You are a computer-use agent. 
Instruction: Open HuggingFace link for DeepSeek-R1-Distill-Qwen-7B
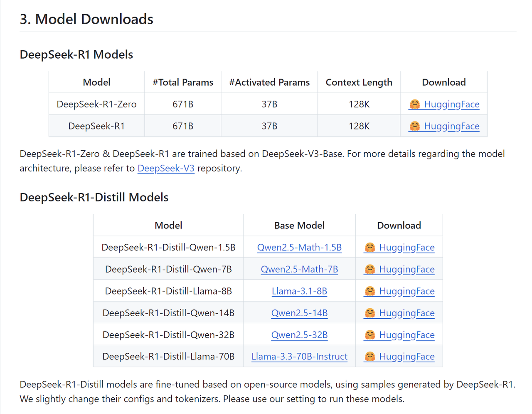(399, 269)
